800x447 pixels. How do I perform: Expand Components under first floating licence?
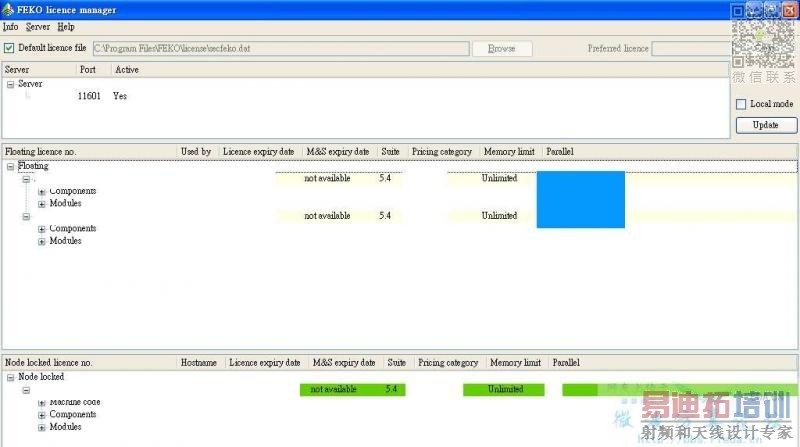tap(42, 192)
